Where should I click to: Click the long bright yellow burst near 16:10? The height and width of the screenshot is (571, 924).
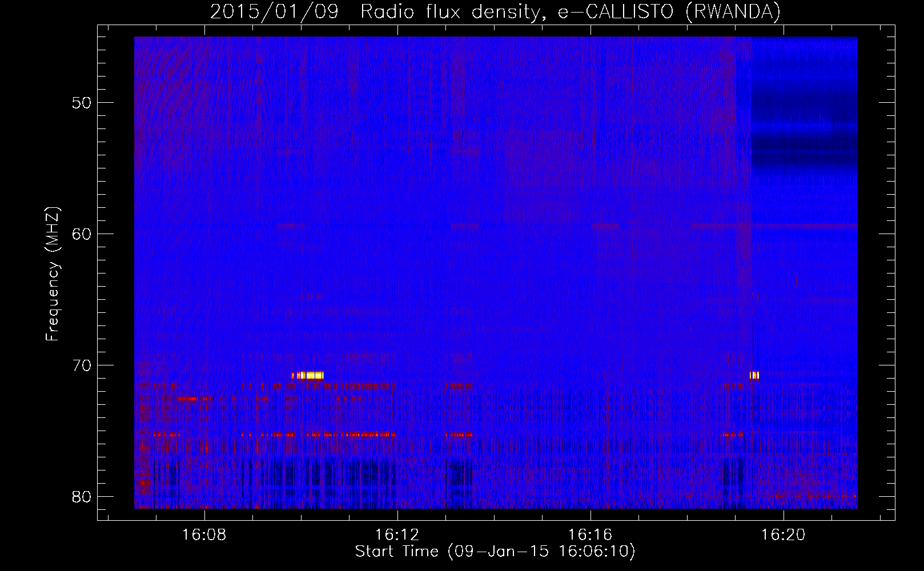(x=308, y=376)
